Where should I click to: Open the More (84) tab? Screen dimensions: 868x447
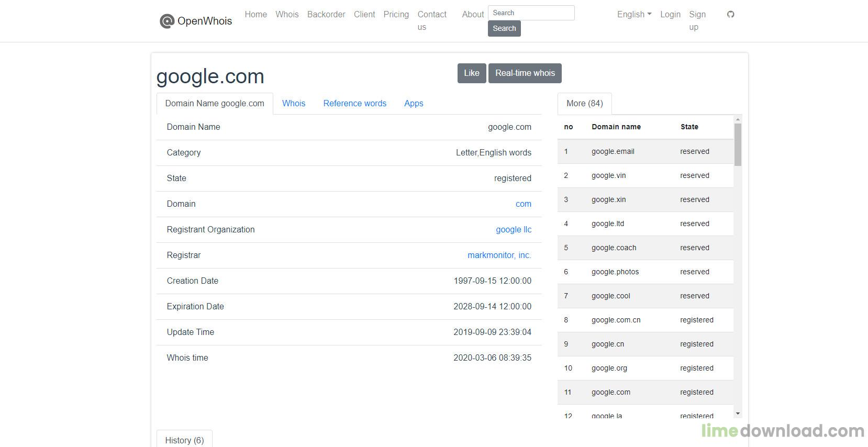coord(584,104)
